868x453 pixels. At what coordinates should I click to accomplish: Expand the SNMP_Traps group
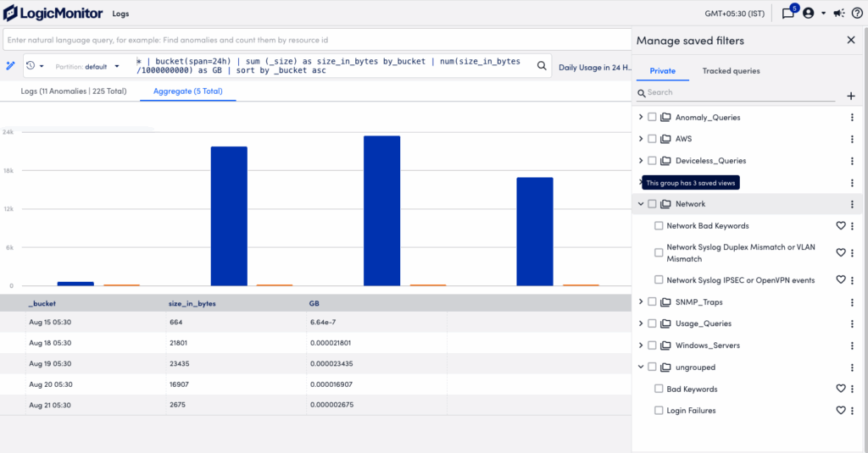pos(641,301)
